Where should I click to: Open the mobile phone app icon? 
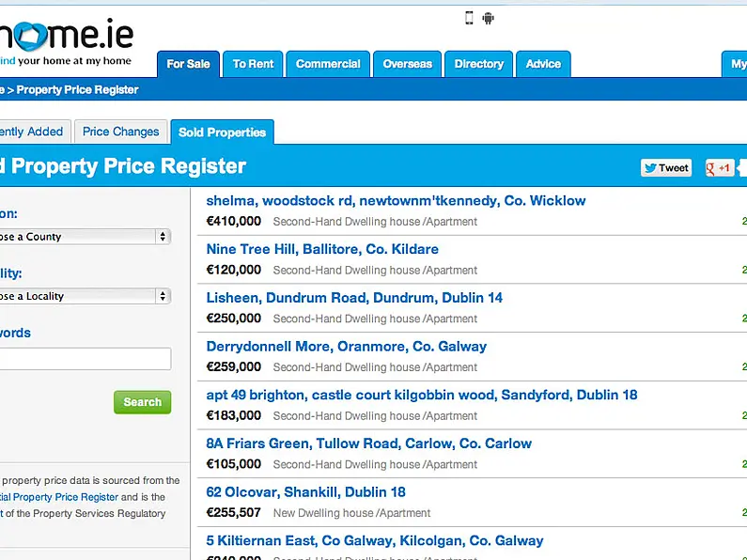(469, 18)
